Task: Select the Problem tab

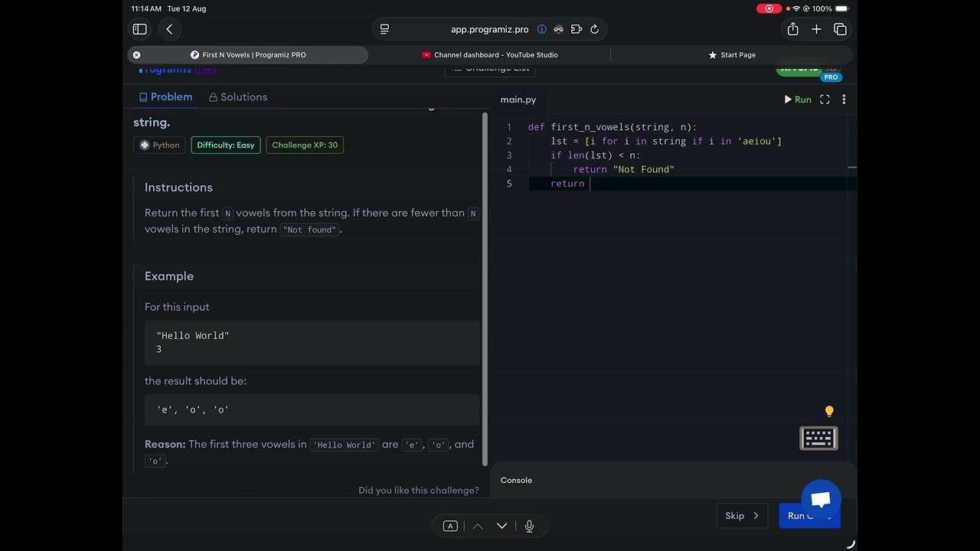Action: [165, 97]
